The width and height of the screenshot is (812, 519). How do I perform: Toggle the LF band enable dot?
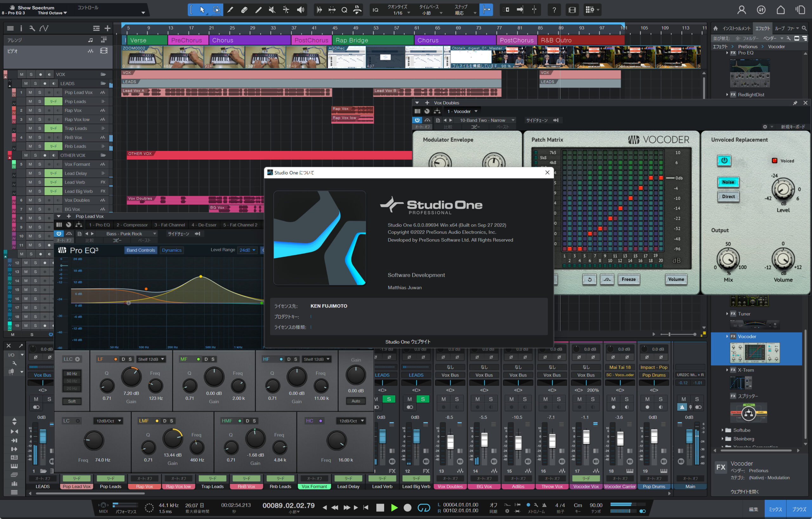click(115, 359)
